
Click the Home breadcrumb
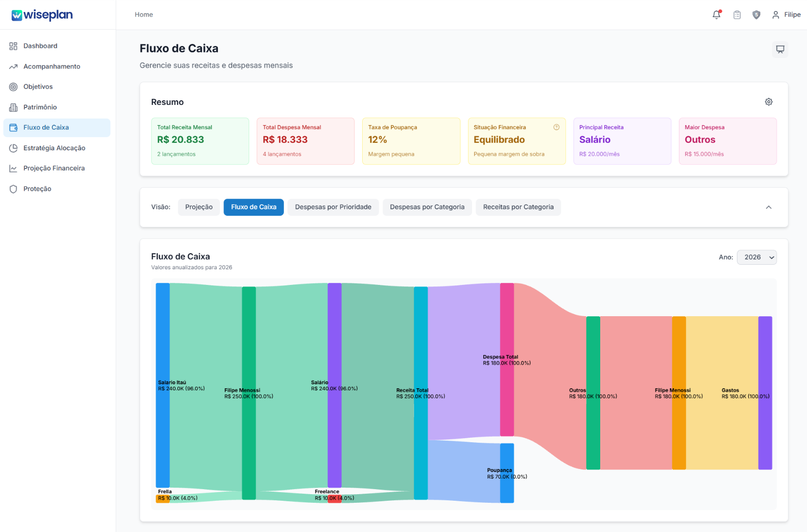click(x=144, y=15)
